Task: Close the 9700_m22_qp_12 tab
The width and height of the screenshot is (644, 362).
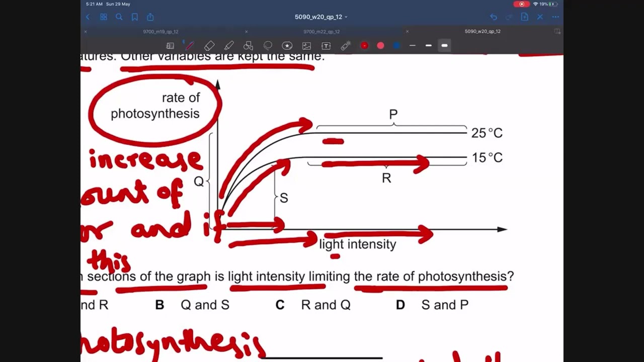Action: click(246, 32)
